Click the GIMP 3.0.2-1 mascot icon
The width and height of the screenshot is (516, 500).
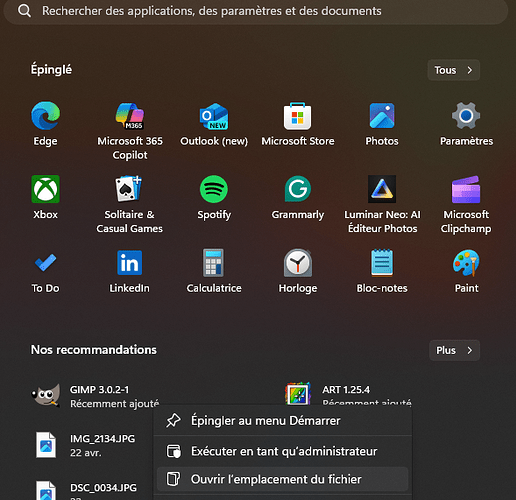coord(46,395)
